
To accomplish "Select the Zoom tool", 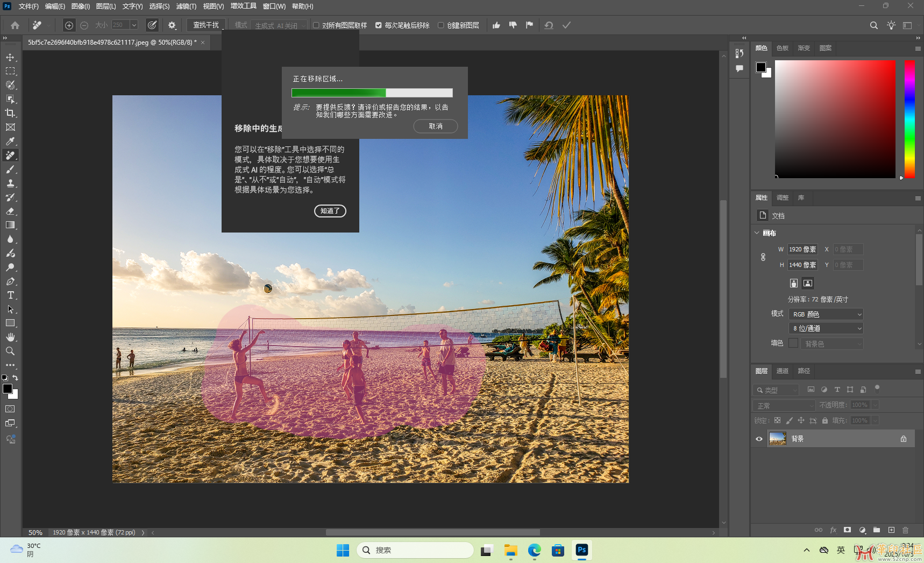I will [x=11, y=351].
